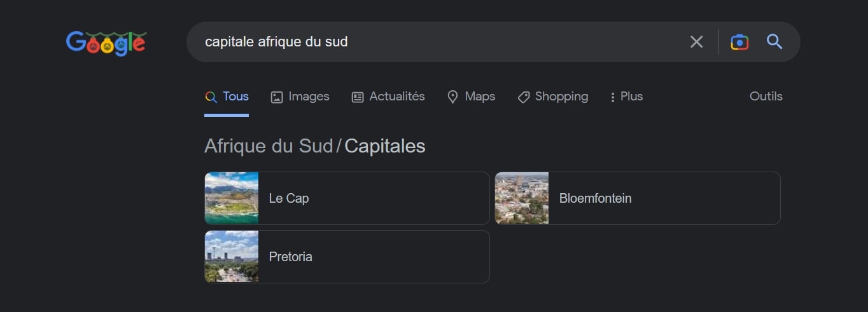Screen dimensions: 868x312
Task: Go to the Maps tab
Action: [480, 97]
